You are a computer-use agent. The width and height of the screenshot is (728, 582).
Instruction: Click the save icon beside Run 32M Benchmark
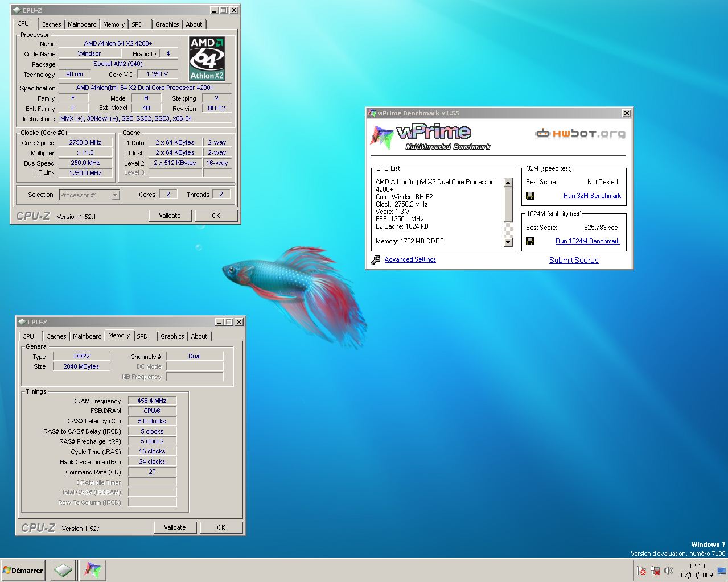tap(530, 196)
